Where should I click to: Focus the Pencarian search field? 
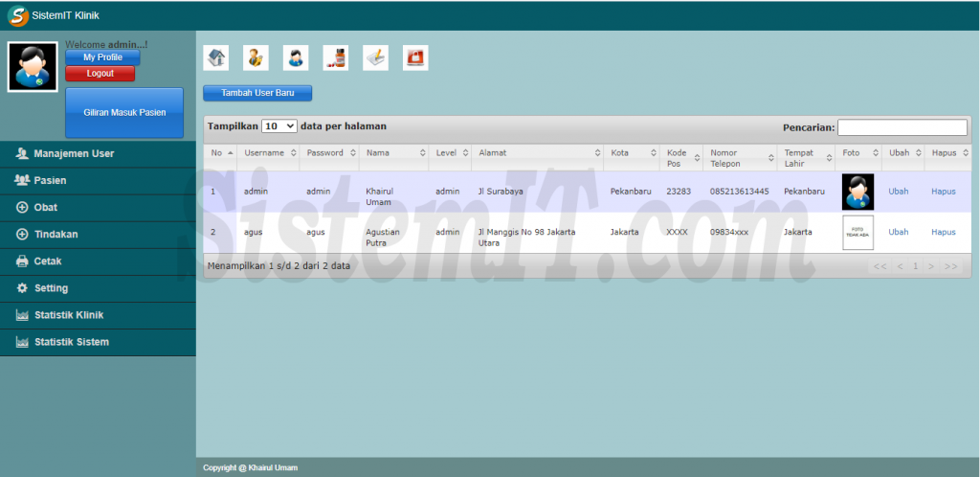click(902, 127)
